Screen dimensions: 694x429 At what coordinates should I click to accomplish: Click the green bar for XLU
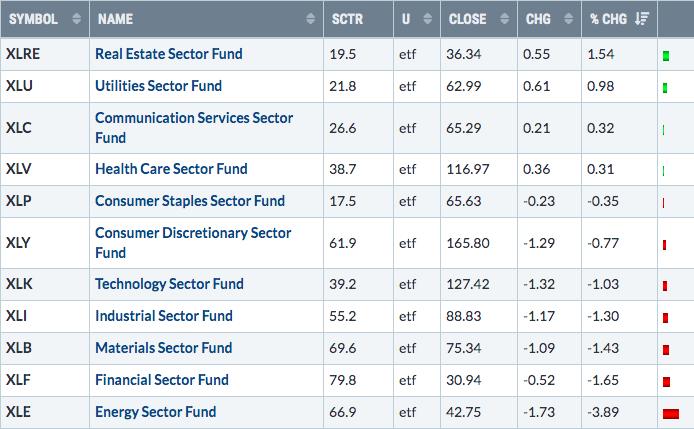point(664,88)
